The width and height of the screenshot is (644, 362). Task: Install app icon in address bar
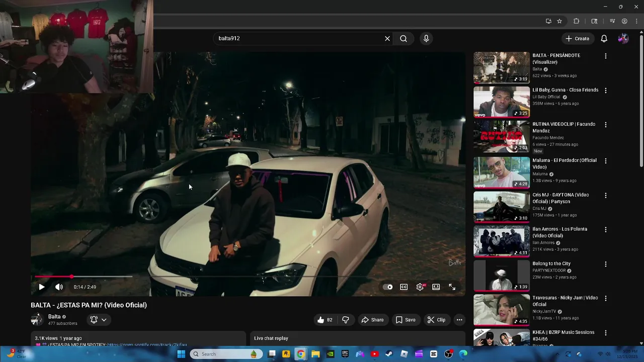[548, 21]
